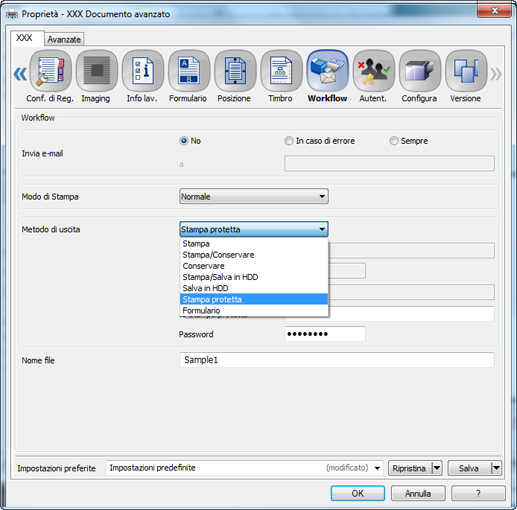The height and width of the screenshot is (510, 517).
Task: Click into the Nome file field
Action: [337, 360]
